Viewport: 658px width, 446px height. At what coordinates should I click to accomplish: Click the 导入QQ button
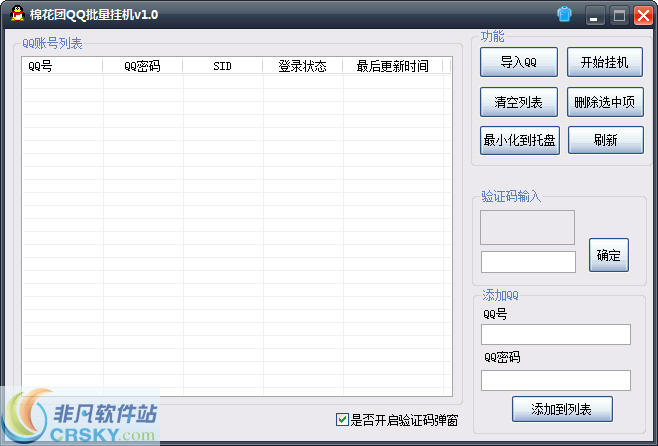(x=519, y=62)
